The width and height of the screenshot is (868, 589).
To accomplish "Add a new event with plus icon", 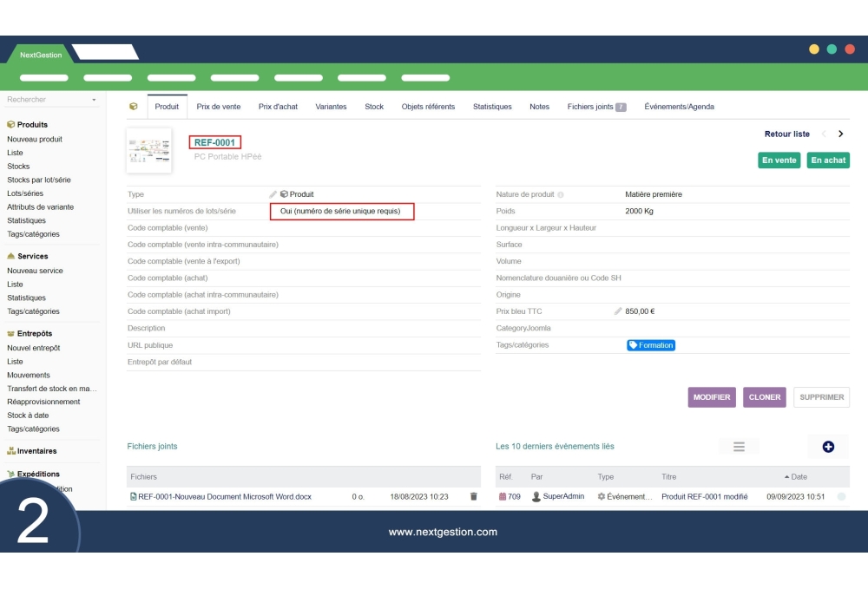I will 827,446.
